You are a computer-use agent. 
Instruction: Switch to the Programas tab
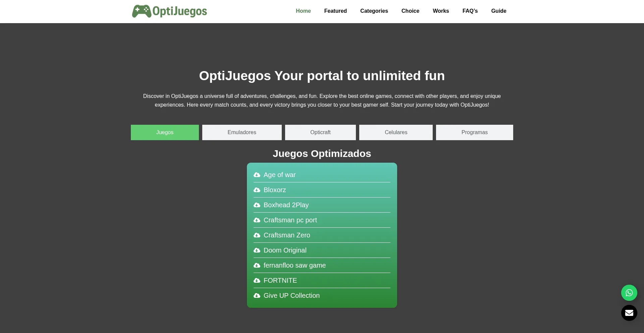474,132
